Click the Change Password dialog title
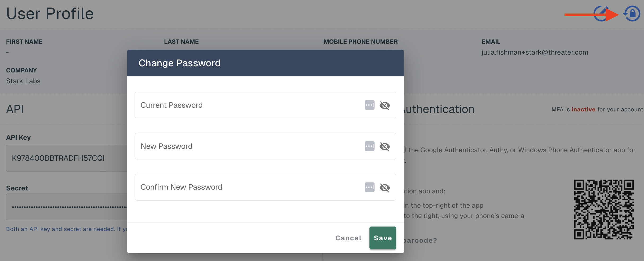The width and height of the screenshot is (644, 261). pos(179,63)
